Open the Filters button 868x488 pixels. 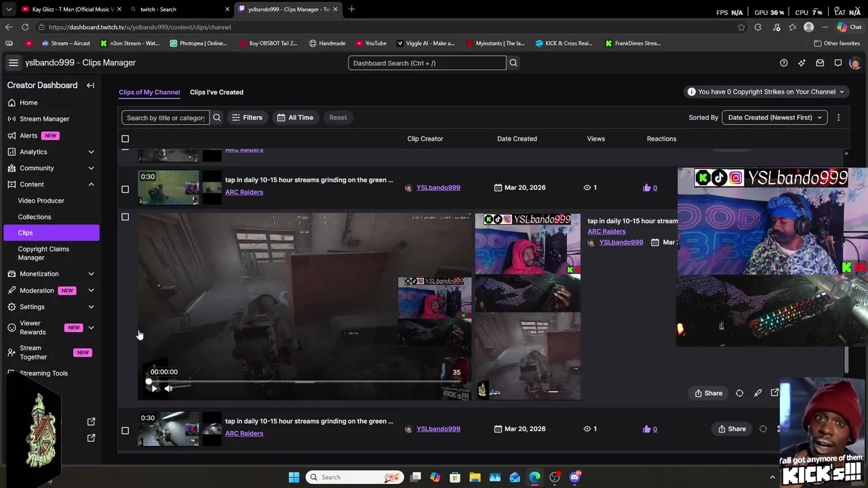tap(247, 117)
